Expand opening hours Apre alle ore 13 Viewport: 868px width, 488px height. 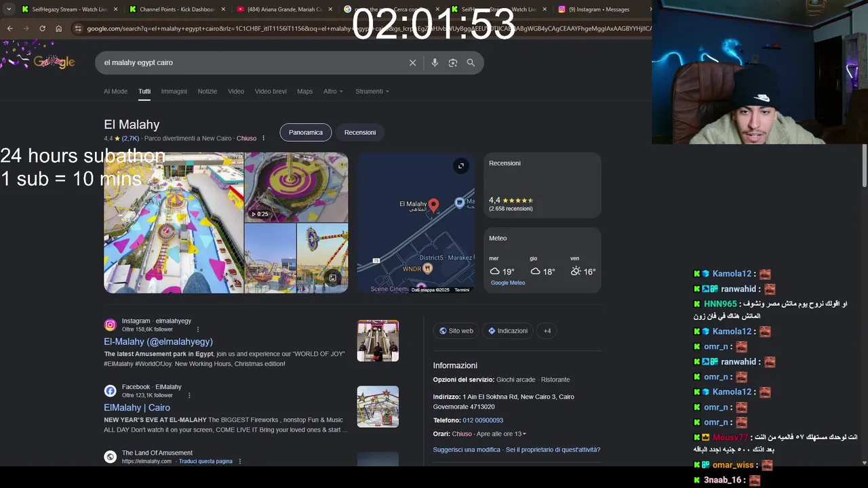501,434
